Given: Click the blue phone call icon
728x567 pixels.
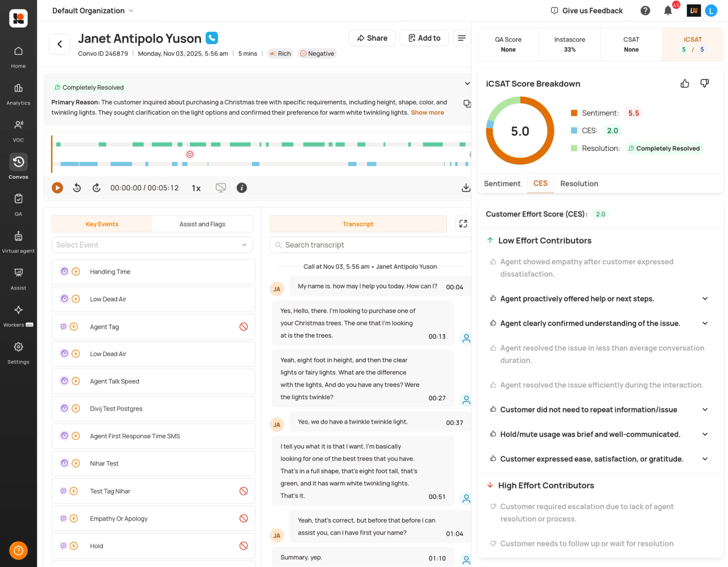Looking at the screenshot, I should pos(212,38).
